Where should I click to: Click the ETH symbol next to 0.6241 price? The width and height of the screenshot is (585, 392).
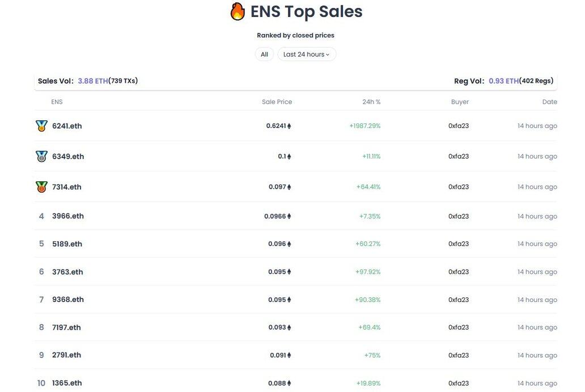(x=290, y=126)
